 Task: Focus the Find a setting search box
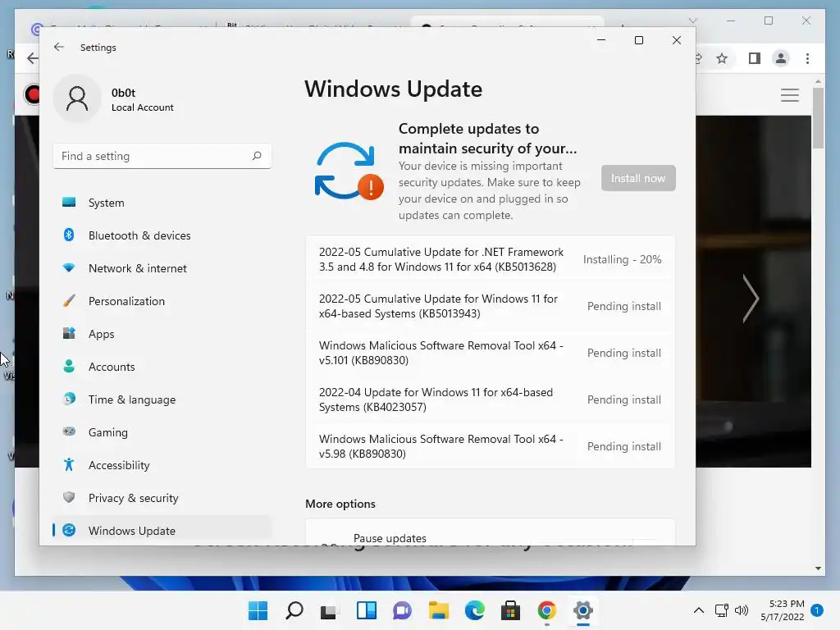(x=162, y=156)
